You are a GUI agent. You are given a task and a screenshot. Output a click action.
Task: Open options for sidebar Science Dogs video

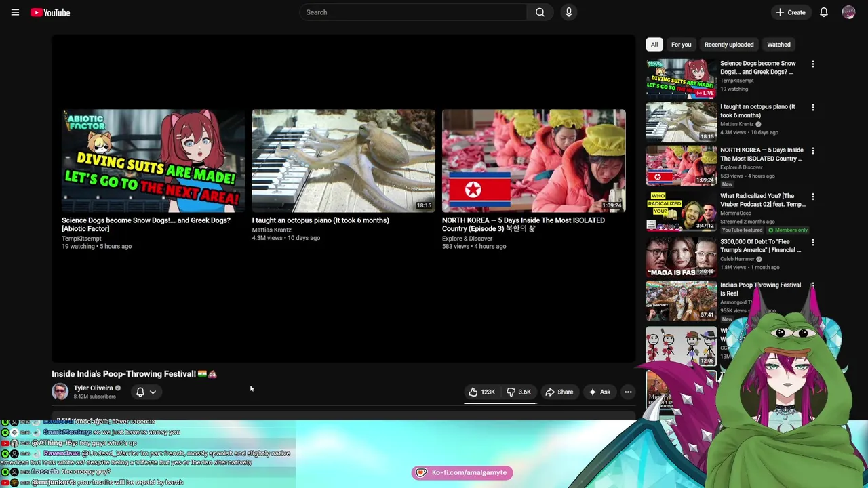[813, 64]
